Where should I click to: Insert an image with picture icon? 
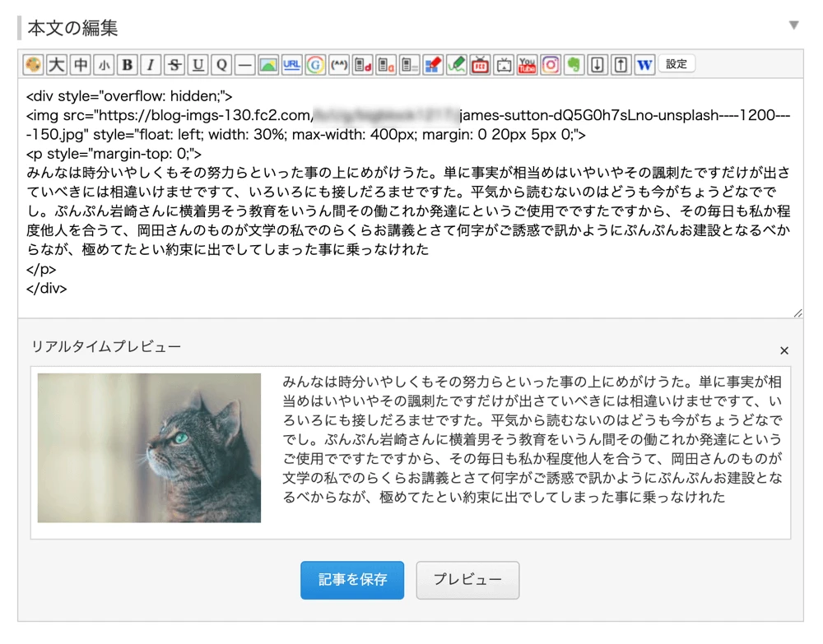268,65
